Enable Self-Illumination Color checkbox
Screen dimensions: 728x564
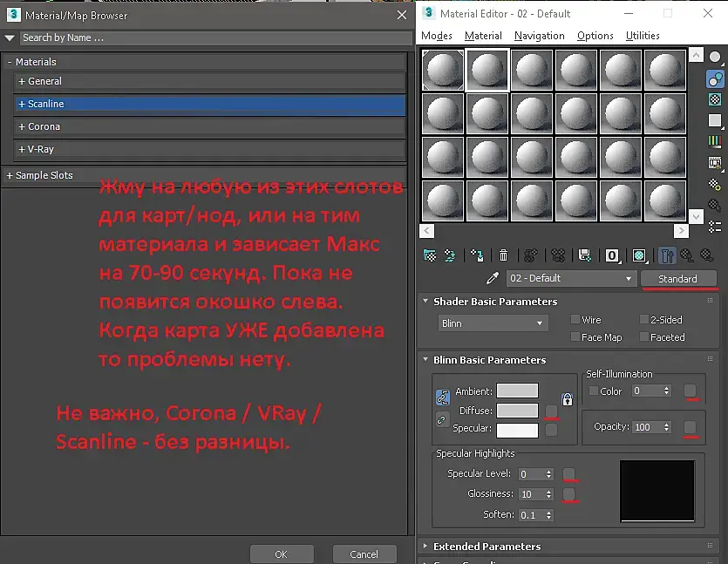click(x=593, y=391)
